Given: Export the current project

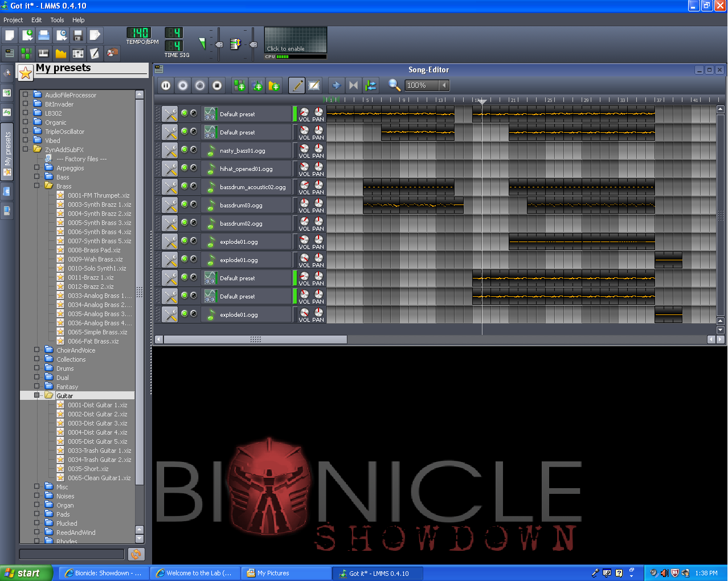Looking at the screenshot, I should point(95,35).
